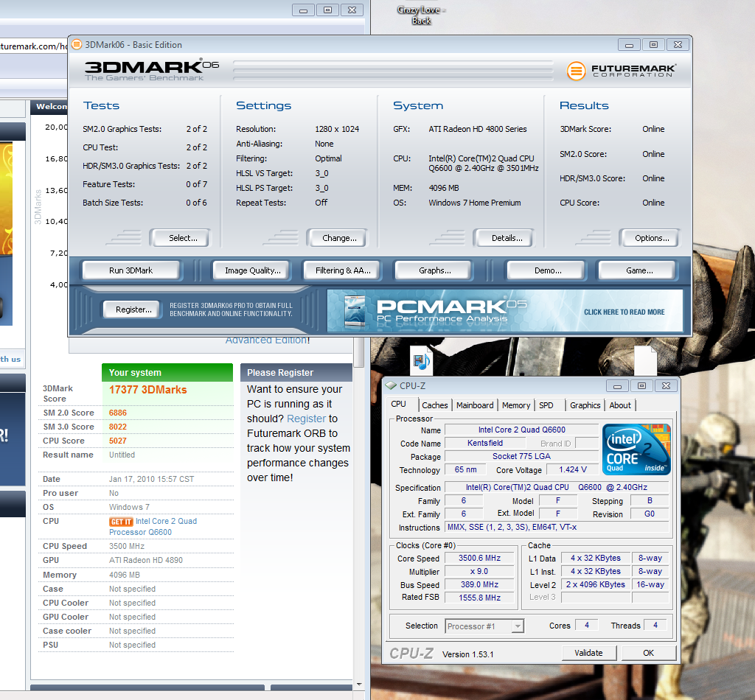The height and width of the screenshot is (700, 755).
Task: Click the Bus Speed value 389.0 MHz
Action: [479, 584]
